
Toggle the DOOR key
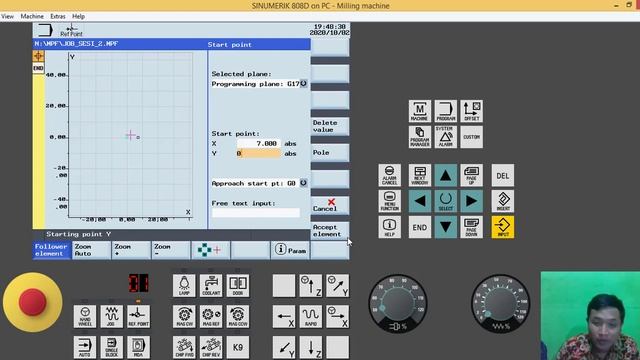click(x=238, y=285)
